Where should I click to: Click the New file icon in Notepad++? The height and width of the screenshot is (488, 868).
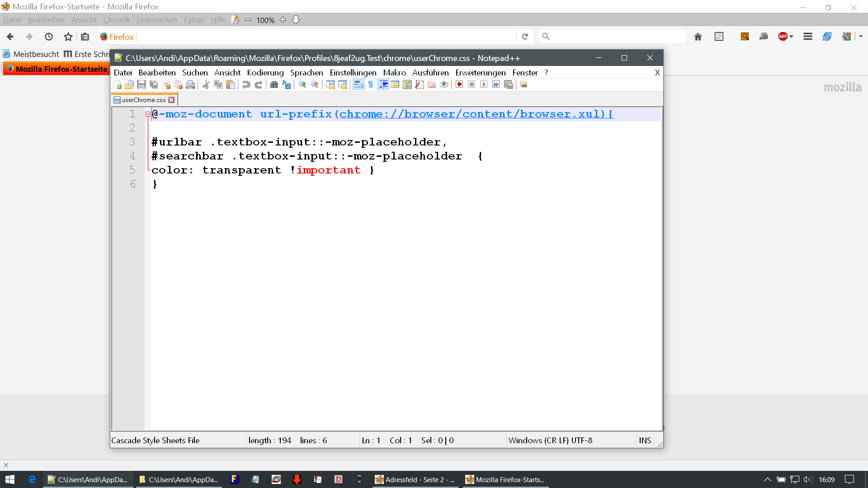[x=118, y=85]
